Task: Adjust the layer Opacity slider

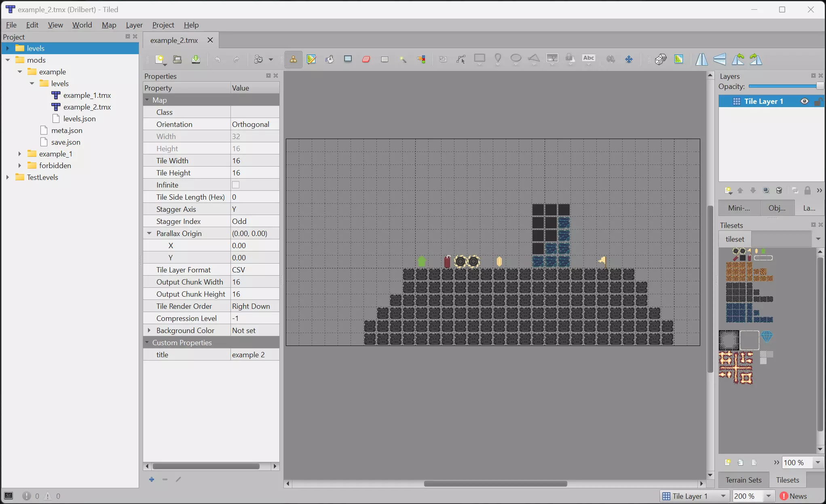Action: (x=784, y=86)
